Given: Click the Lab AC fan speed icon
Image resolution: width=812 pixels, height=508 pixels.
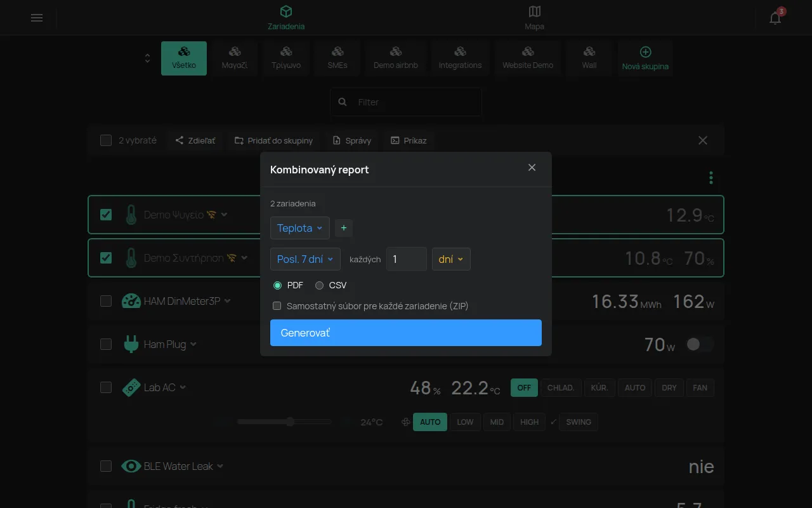Looking at the screenshot, I should click(405, 422).
